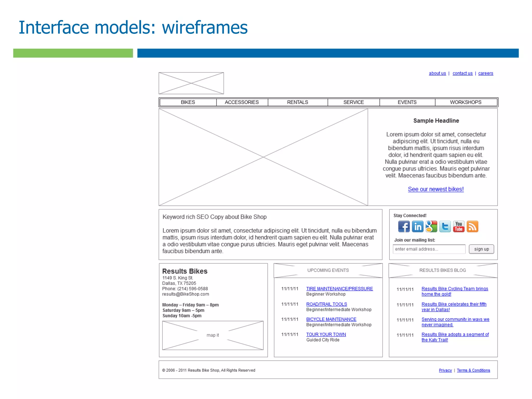The height and width of the screenshot is (399, 532).
Task: Open the ACCESSORIES navigation item
Action: coord(242,102)
